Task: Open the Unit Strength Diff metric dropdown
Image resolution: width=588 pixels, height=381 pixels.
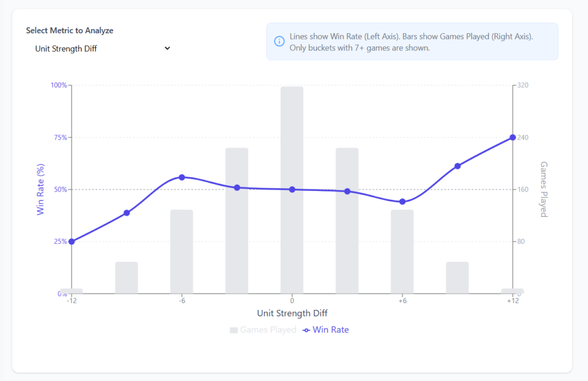Action: tap(100, 49)
